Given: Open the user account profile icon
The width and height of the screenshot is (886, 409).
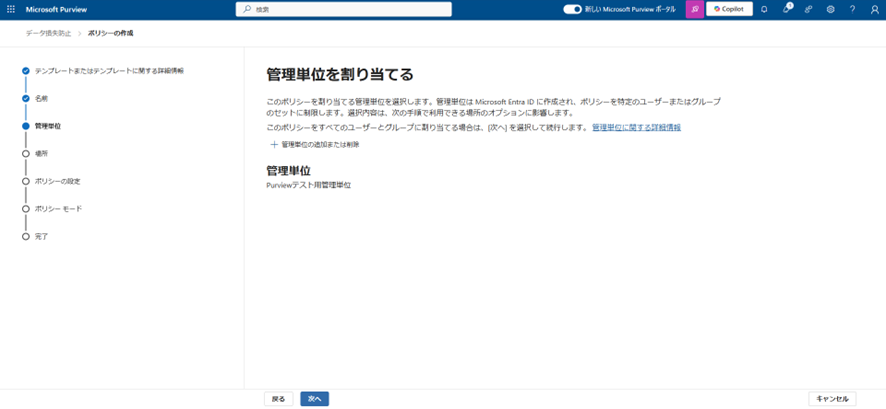Looking at the screenshot, I should click(x=874, y=9).
